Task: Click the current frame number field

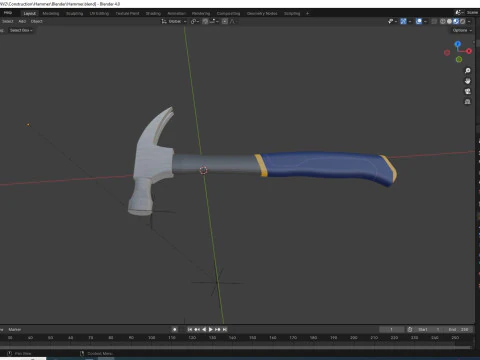Action: tap(392, 329)
